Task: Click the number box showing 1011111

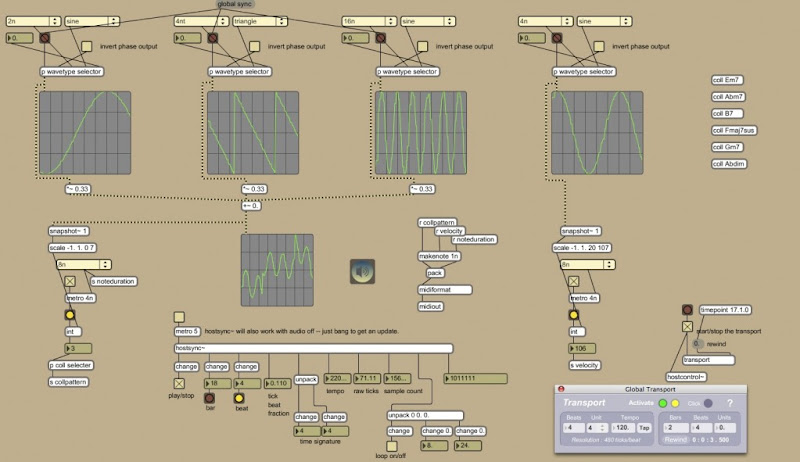Action: (x=476, y=379)
